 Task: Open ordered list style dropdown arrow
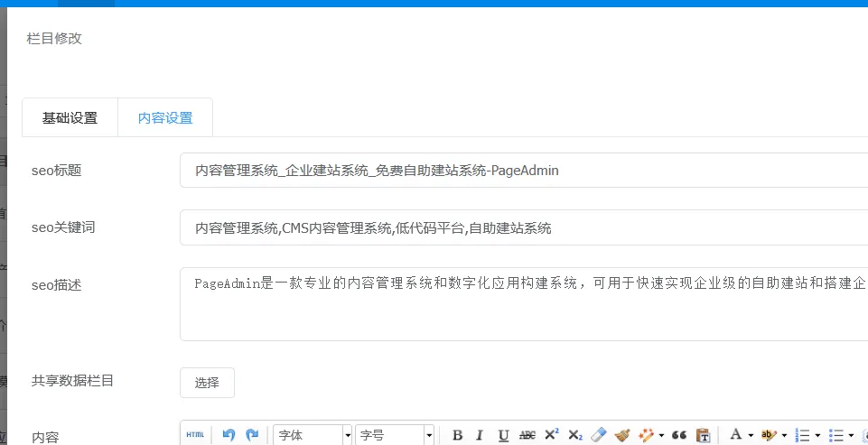click(x=817, y=436)
